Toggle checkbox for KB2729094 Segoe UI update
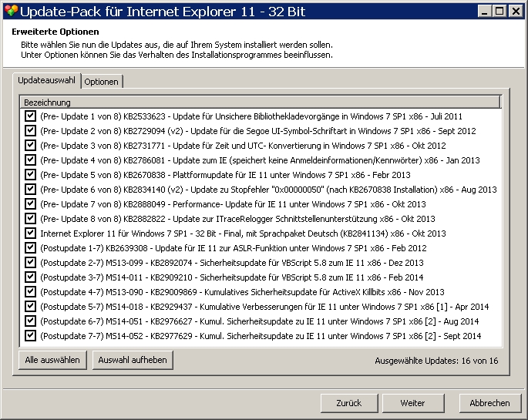528x420 pixels. pos(31,130)
